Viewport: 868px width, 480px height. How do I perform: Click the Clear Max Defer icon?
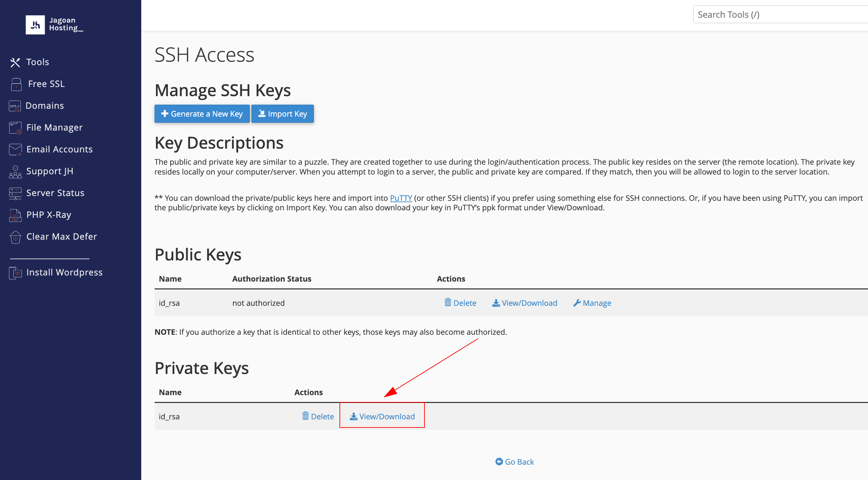15,237
